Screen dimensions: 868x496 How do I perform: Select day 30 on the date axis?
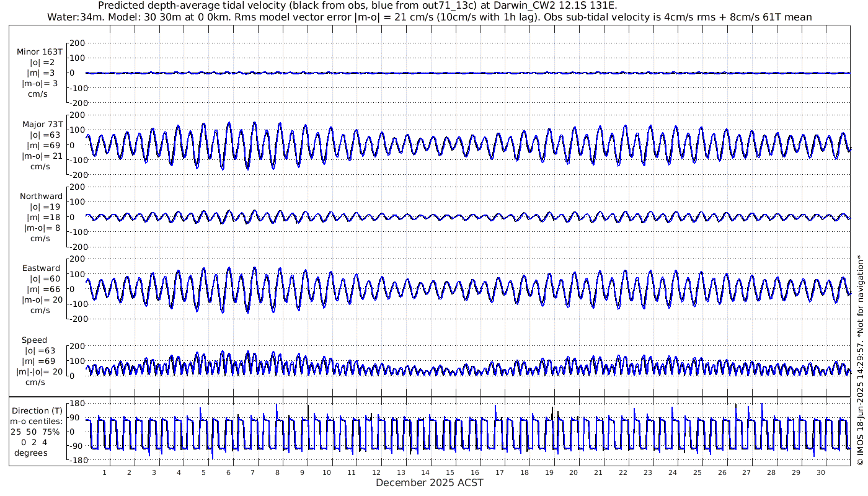[820, 472]
